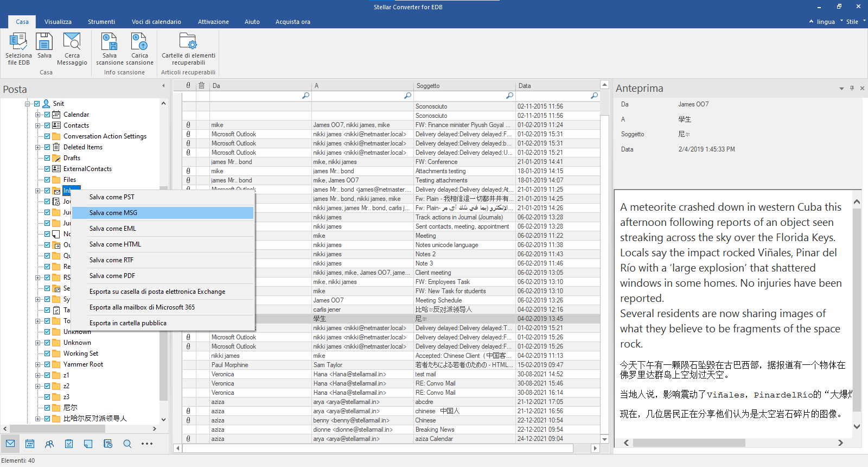The width and height of the screenshot is (868, 467).
Task: Collapse the Posta panel arrow
Action: point(163,86)
